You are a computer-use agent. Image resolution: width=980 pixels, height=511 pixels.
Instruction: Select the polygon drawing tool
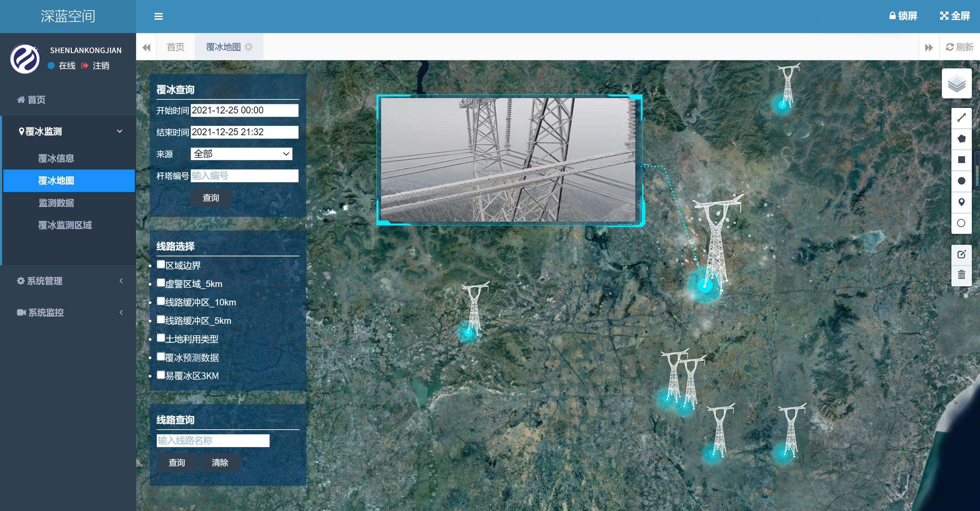(961, 139)
